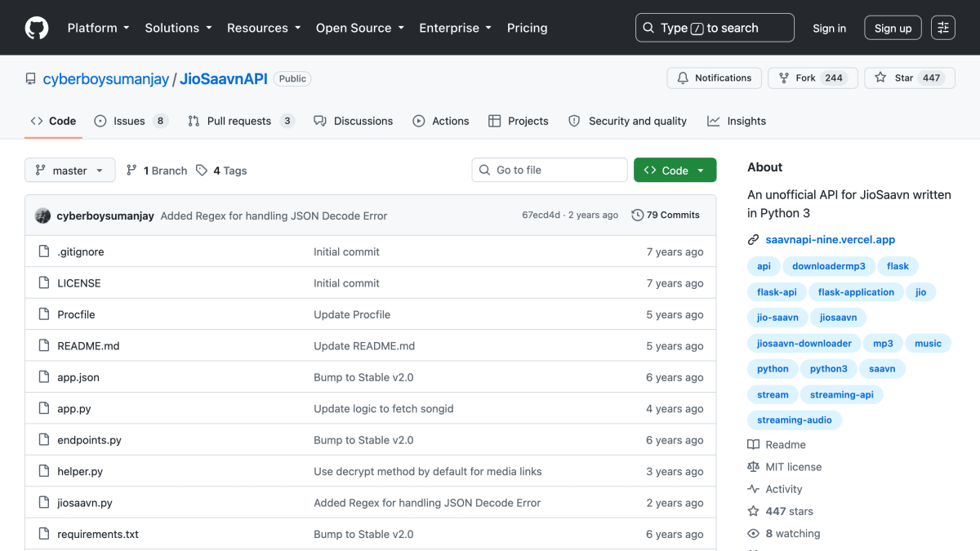
Task: Click the search magnifier icon in header
Action: (x=648, y=28)
